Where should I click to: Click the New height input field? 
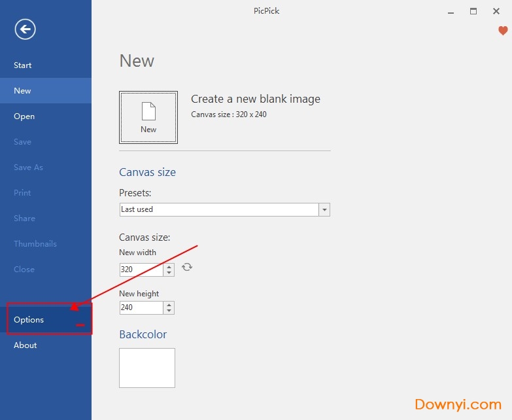tap(141, 307)
